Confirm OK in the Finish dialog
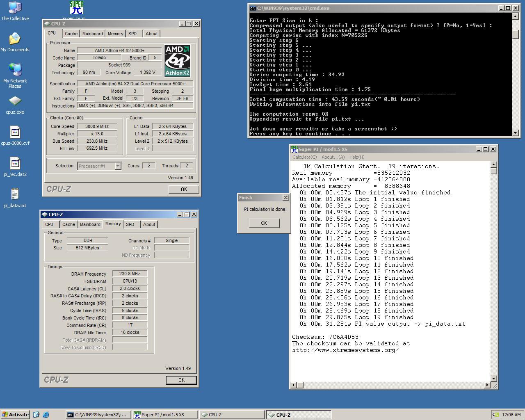The width and height of the screenshot is (525, 420). point(264,223)
